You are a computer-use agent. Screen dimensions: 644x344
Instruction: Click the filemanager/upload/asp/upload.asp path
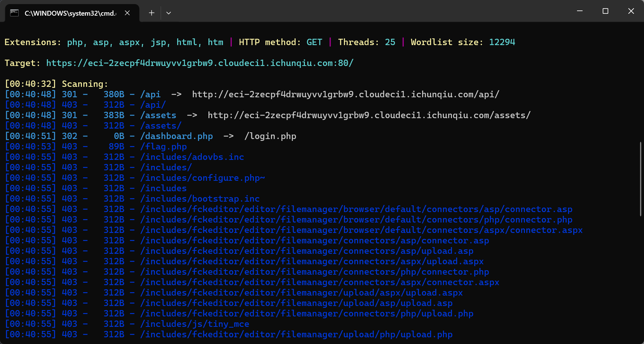(x=296, y=303)
